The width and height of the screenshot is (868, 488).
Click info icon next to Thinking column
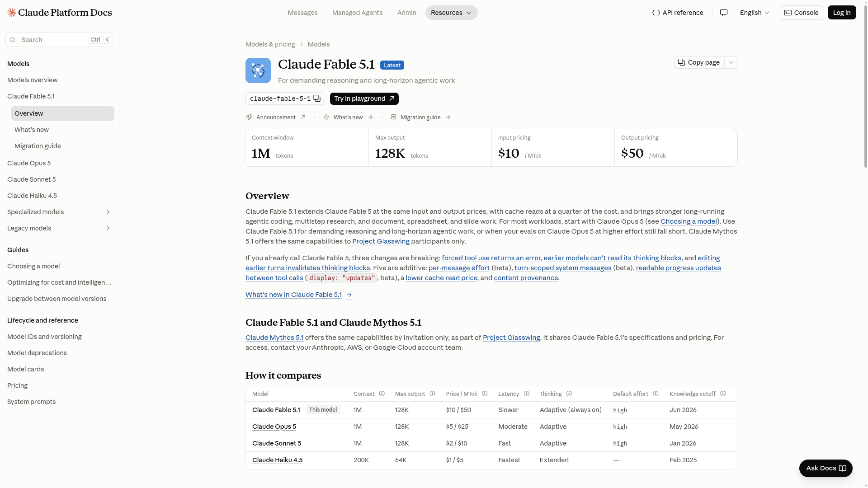point(569,394)
